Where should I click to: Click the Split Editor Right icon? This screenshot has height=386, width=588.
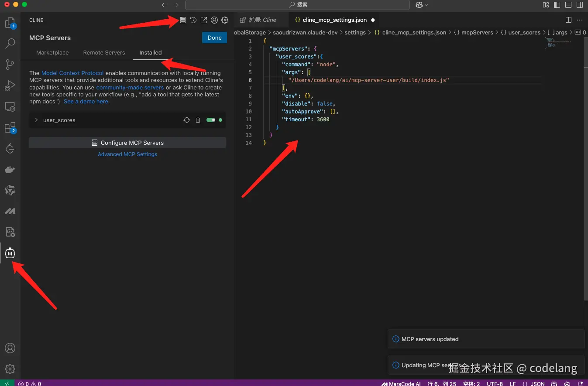pyautogui.click(x=568, y=20)
